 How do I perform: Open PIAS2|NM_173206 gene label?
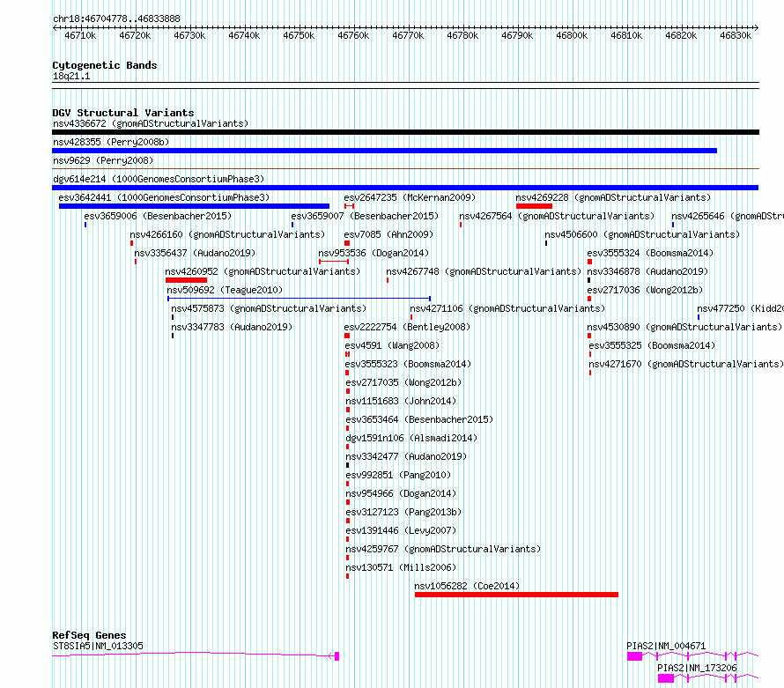(x=697, y=668)
